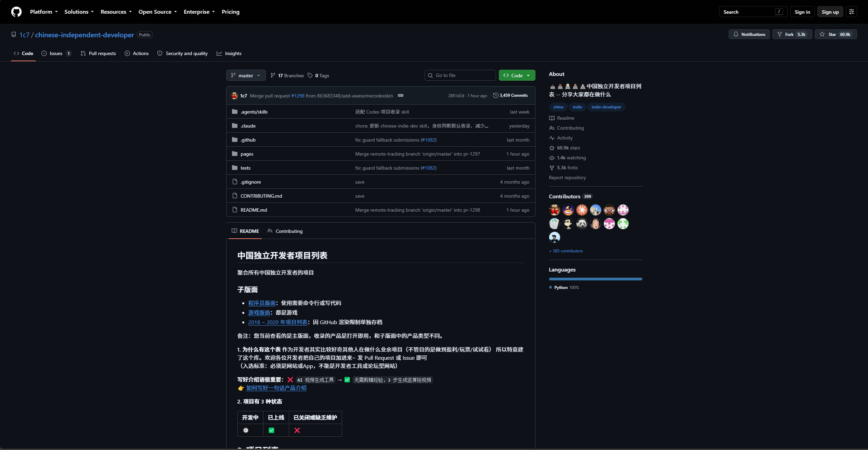Select the indie topic tag
Image resolution: width=868 pixels, height=450 pixels.
pos(578,107)
